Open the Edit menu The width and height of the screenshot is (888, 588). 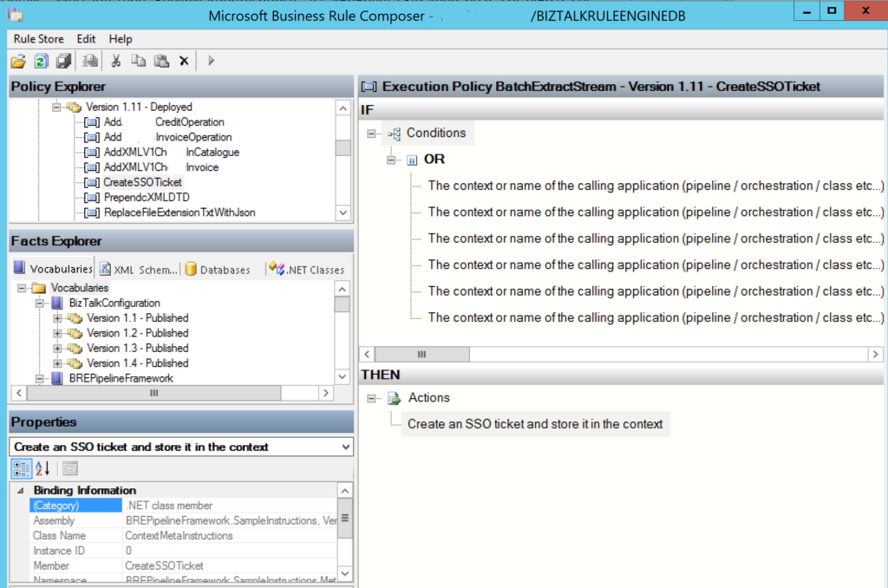86,39
